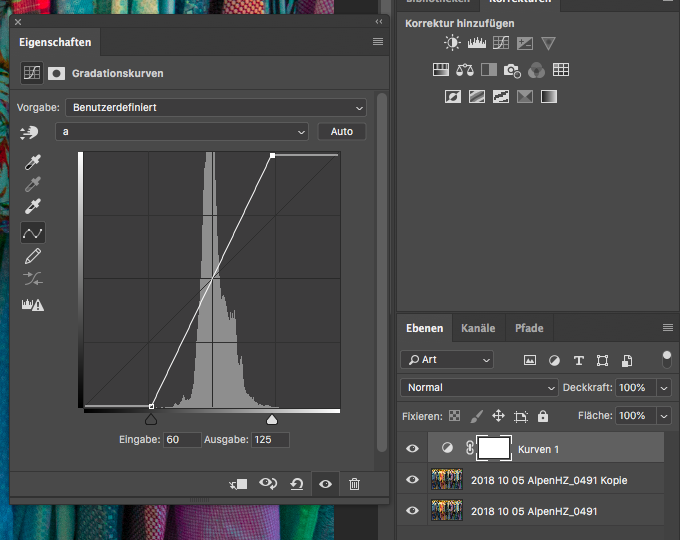Add an Exposure adjustment

525,43
